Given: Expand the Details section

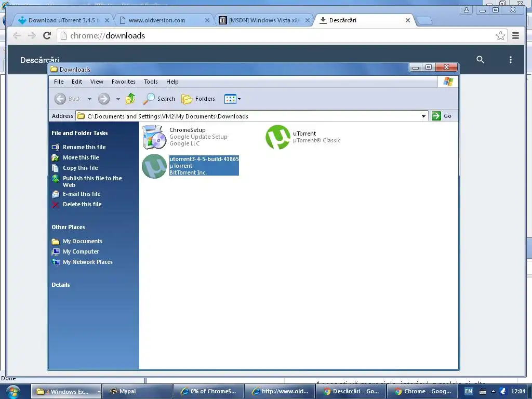Looking at the screenshot, I should point(61,285).
